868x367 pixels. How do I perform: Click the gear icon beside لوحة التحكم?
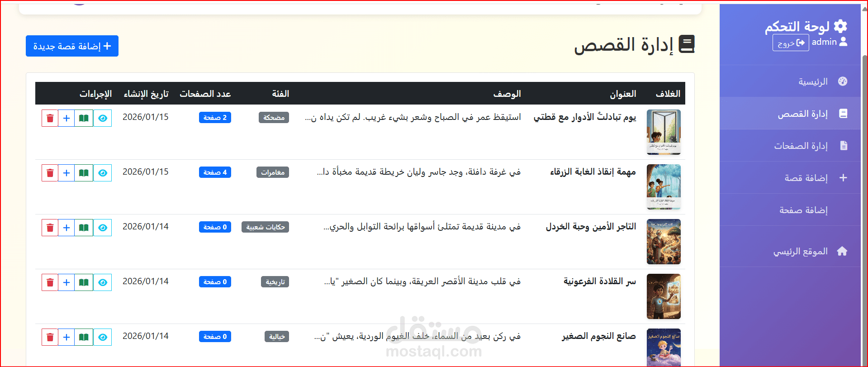point(840,26)
